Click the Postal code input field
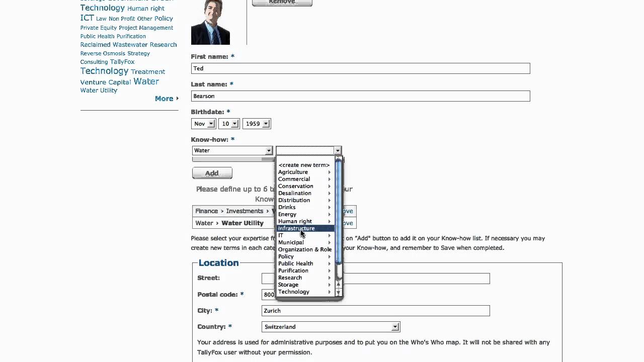 coord(270,295)
